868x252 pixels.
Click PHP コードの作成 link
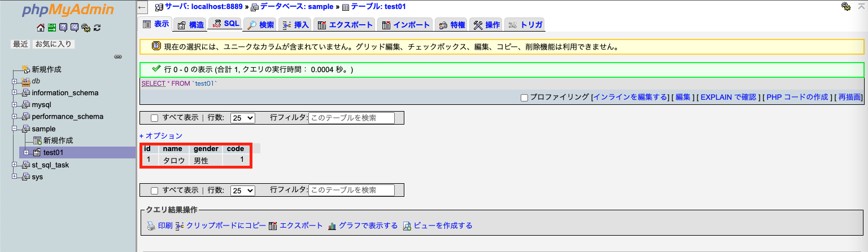click(x=797, y=98)
